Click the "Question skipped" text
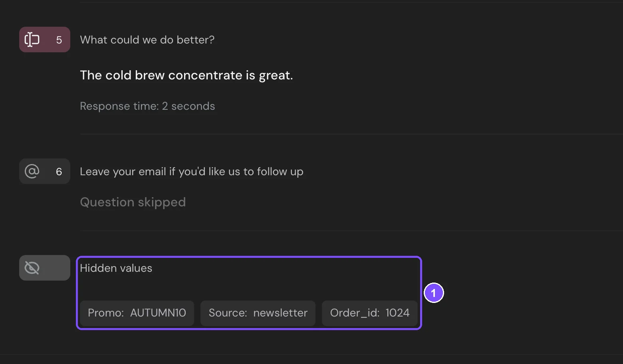 pyautogui.click(x=133, y=202)
